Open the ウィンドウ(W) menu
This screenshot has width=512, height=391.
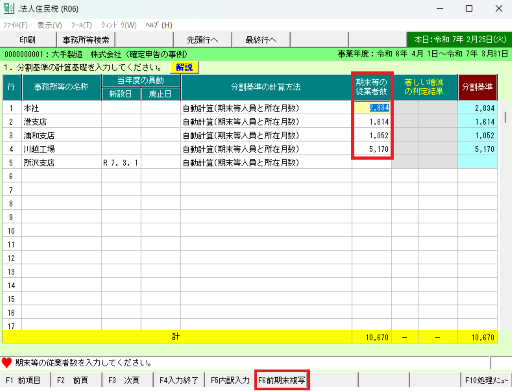[x=118, y=25]
